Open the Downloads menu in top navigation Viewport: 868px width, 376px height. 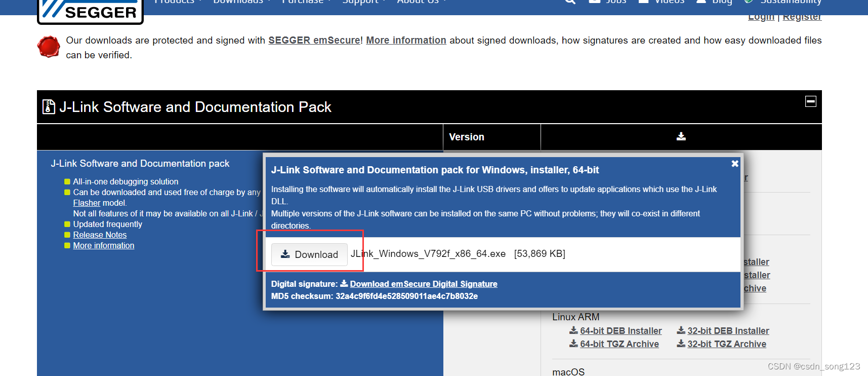241,2
